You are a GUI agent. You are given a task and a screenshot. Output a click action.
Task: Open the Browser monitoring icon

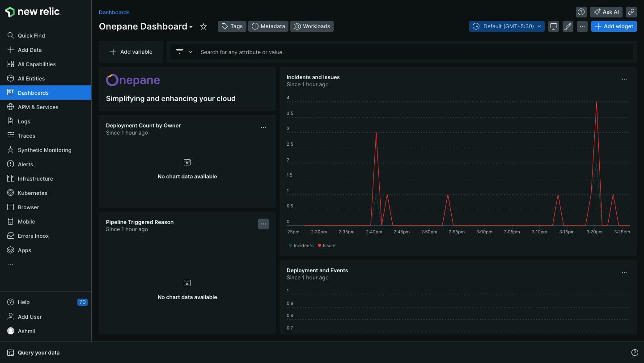tap(11, 207)
